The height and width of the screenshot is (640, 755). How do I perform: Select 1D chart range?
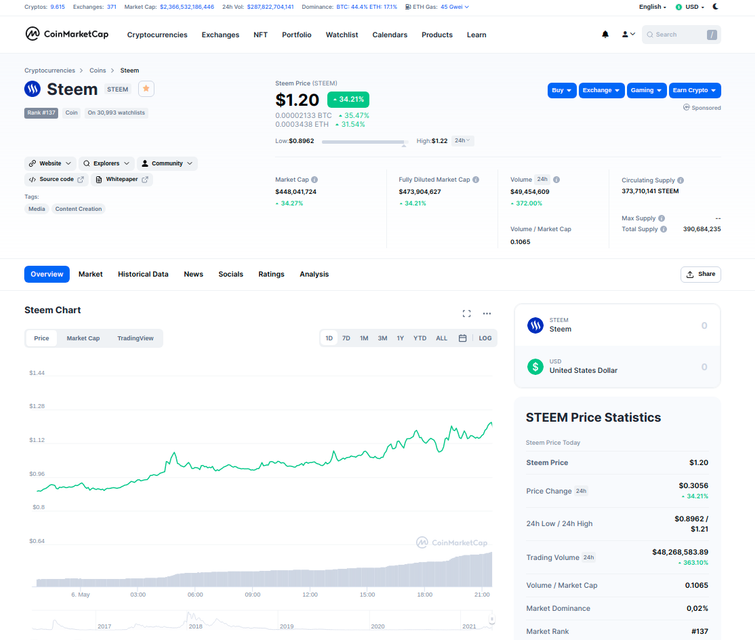pyautogui.click(x=329, y=338)
